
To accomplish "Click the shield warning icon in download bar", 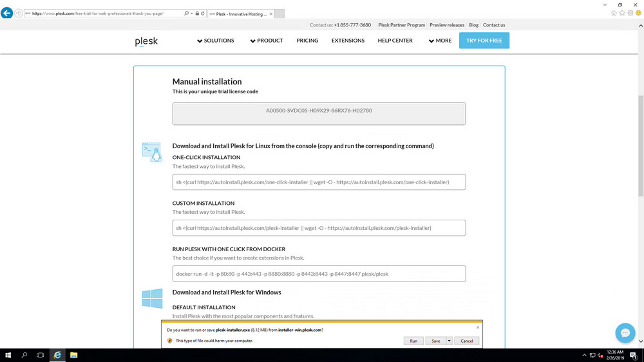I will pyautogui.click(x=169, y=341).
